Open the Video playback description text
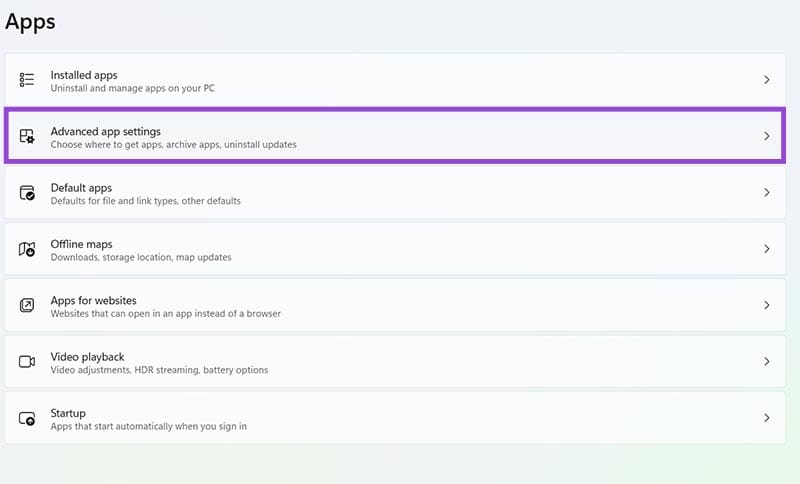 coord(159,370)
